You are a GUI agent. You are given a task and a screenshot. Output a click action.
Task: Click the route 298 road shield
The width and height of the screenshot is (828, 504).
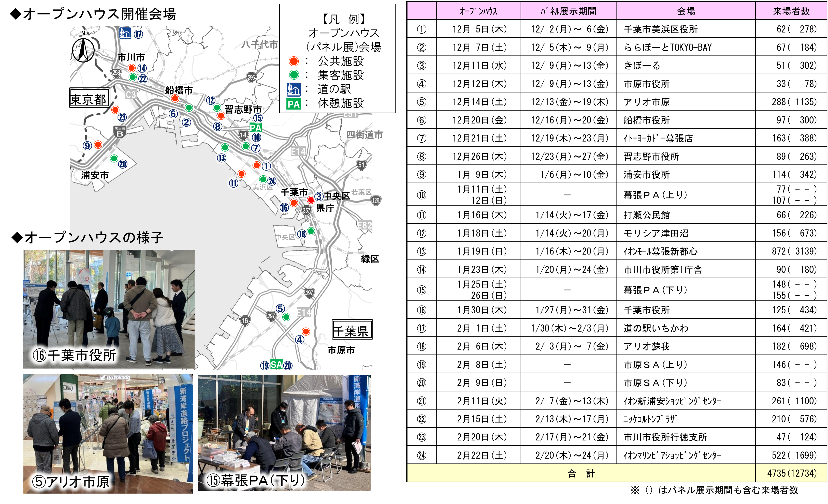click(116, 72)
